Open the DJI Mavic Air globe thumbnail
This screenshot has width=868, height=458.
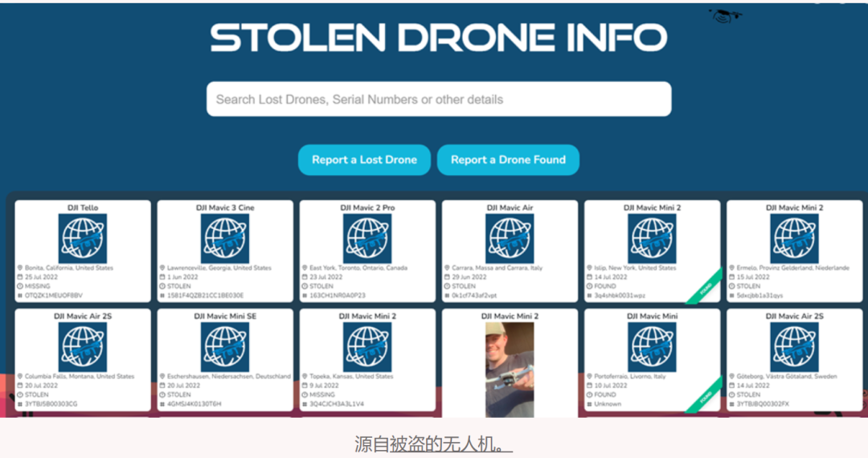[x=510, y=239]
